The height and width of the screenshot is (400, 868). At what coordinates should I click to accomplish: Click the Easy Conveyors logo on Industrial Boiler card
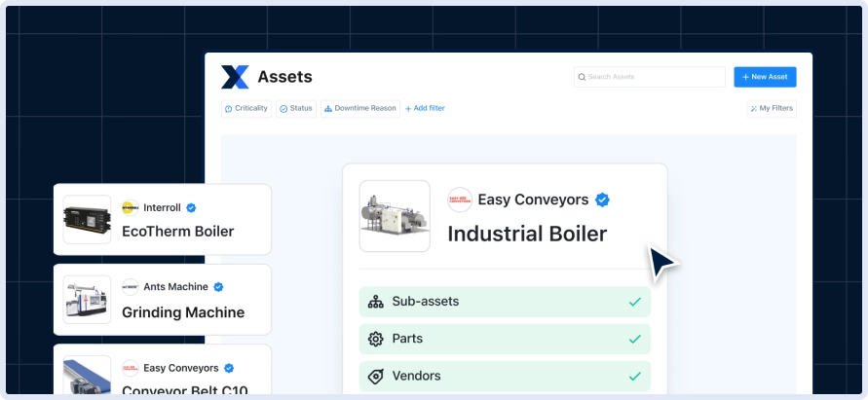pyautogui.click(x=460, y=200)
